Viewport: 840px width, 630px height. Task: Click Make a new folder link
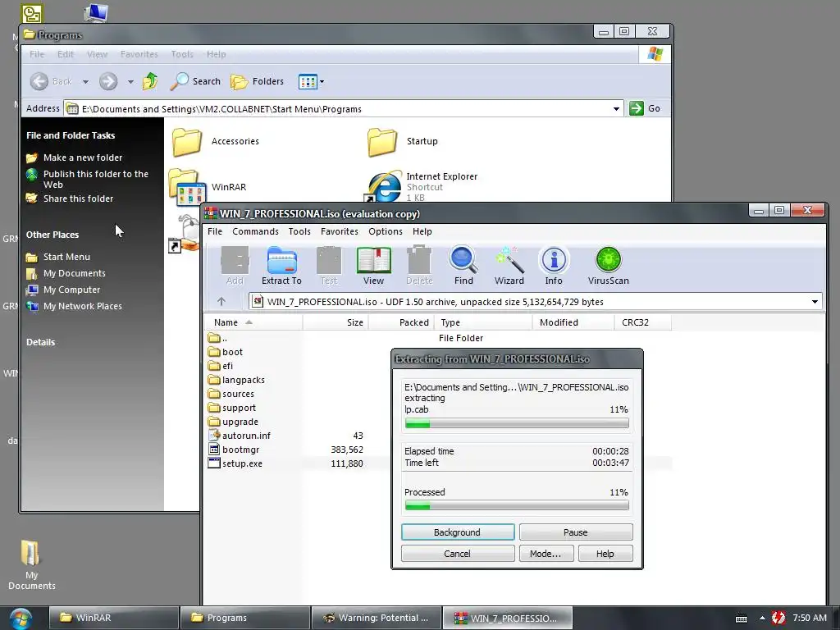tap(83, 157)
